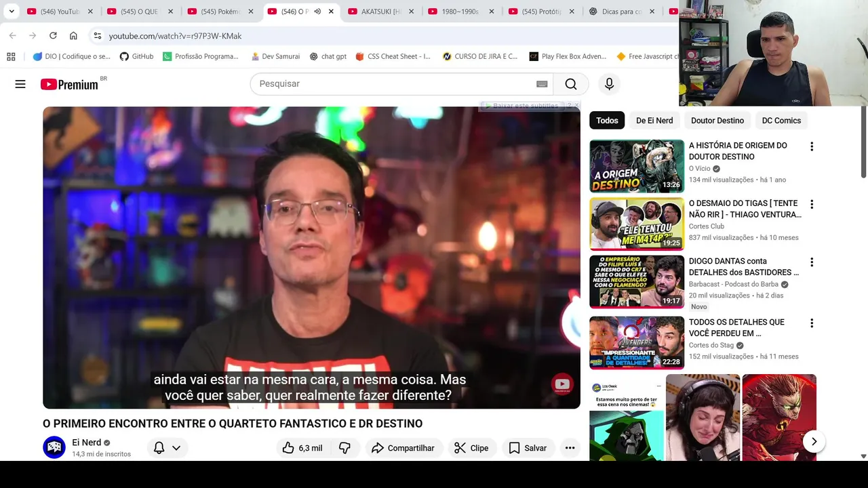Open CURSO DE JIRA bookmark
Image resolution: width=868 pixels, height=488 pixels.
click(479, 56)
